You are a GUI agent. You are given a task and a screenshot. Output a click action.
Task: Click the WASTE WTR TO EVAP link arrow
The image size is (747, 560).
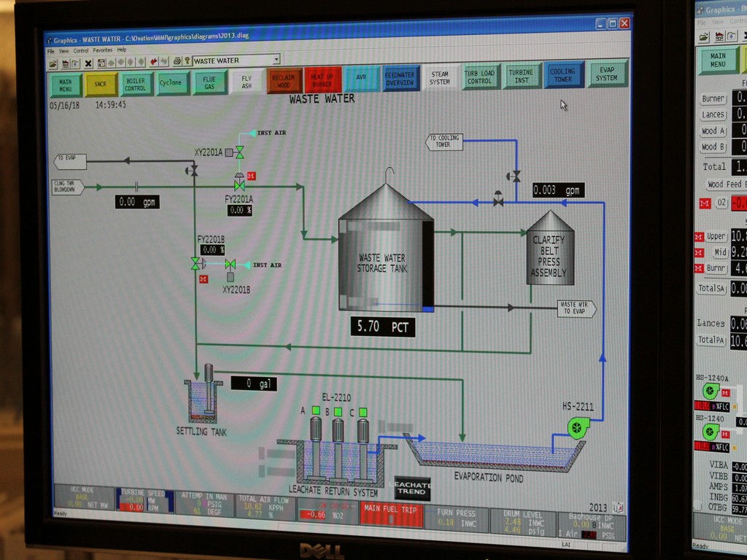coord(576,308)
